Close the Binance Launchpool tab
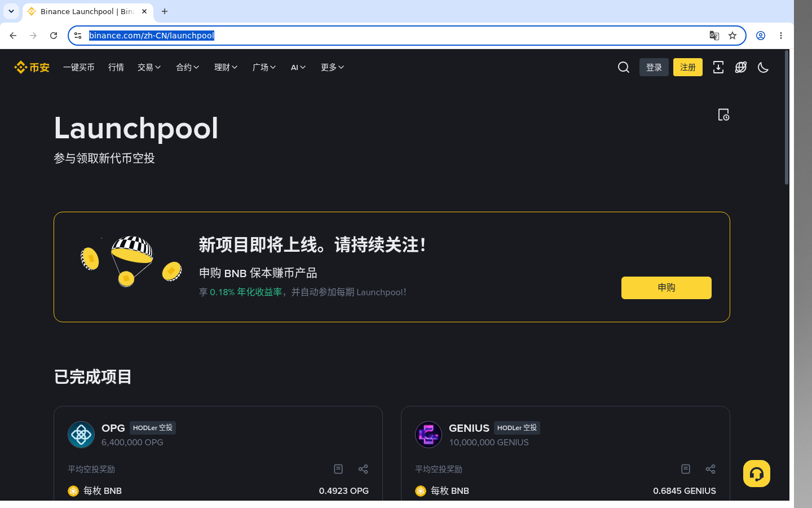812x508 pixels. pyautogui.click(x=144, y=11)
